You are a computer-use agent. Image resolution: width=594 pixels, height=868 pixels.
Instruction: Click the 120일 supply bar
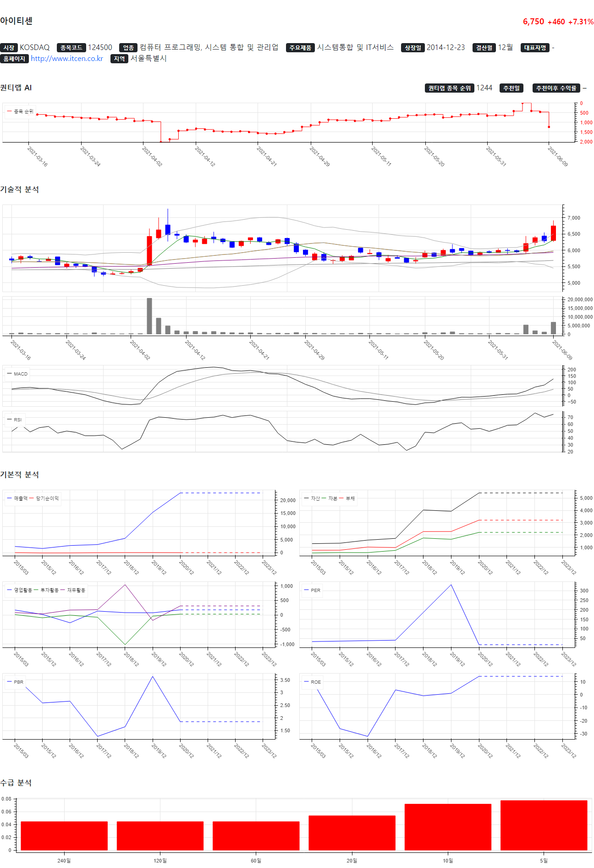coord(160,835)
